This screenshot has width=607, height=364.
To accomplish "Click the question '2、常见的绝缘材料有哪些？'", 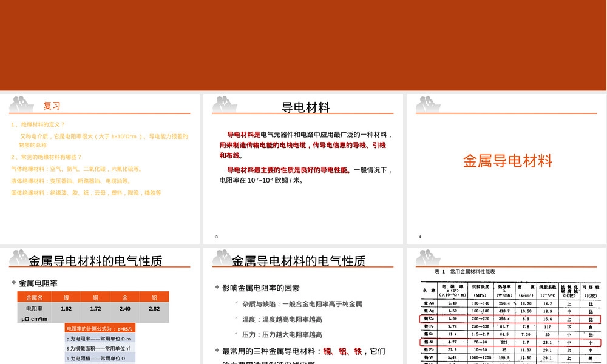I will [47, 157].
